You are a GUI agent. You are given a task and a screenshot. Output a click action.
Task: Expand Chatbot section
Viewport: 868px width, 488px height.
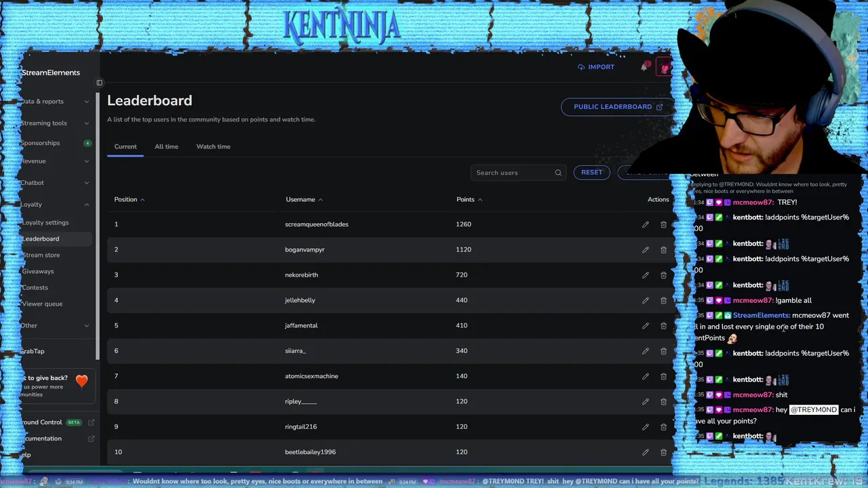(x=54, y=183)
